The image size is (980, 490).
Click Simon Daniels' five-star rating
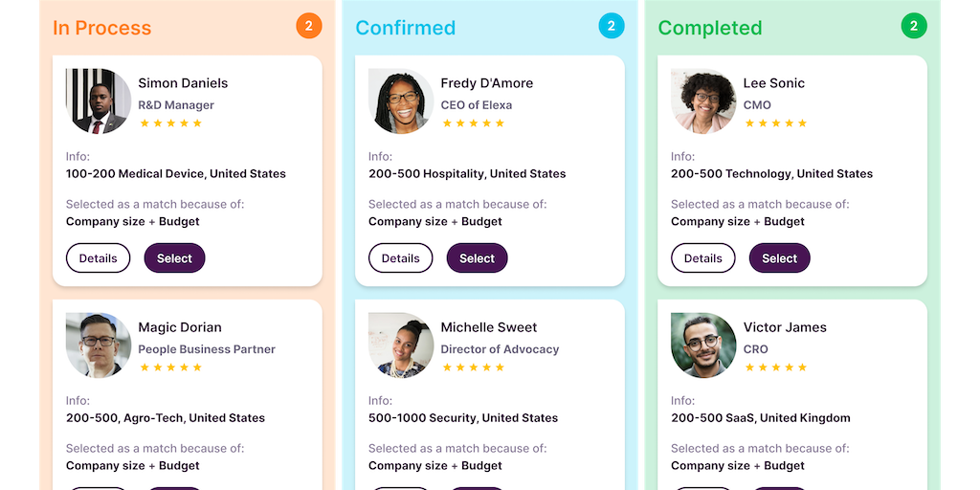tap(171, 123)
